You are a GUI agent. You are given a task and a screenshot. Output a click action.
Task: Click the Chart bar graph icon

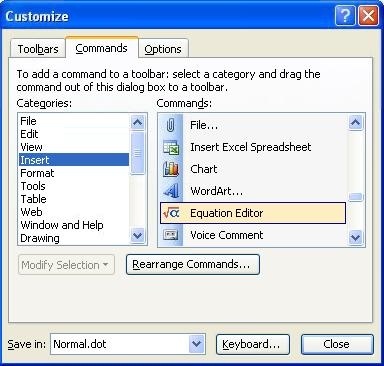coord(171,169)
